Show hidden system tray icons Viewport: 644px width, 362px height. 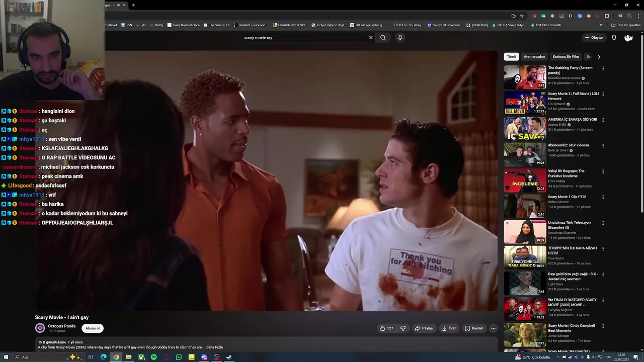[558, 357]
